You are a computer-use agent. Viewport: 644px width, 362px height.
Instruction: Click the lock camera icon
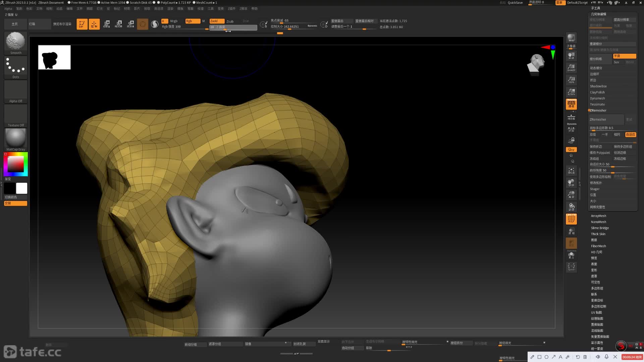571,140
